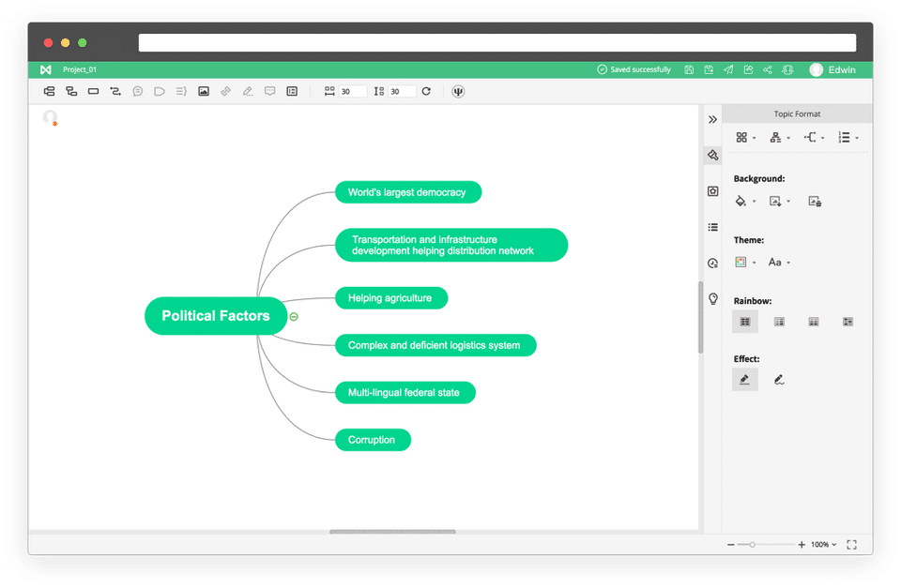This screenshot has height=588, width=901.
Task: Open the outline list sidebar tab
Action: (713, 227)
